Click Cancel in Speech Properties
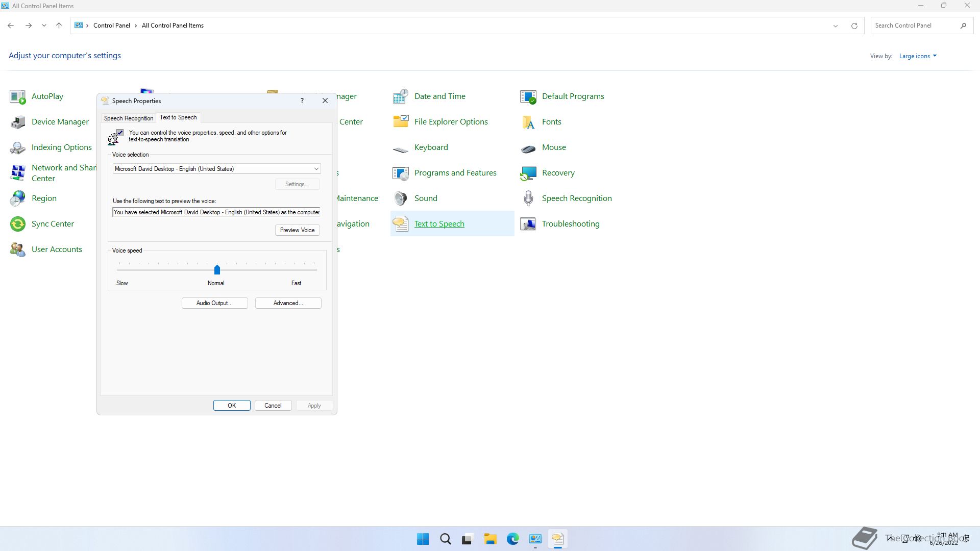Image resolution: width=980 pixels, height=551 pixels. click(x=273, y=406)
